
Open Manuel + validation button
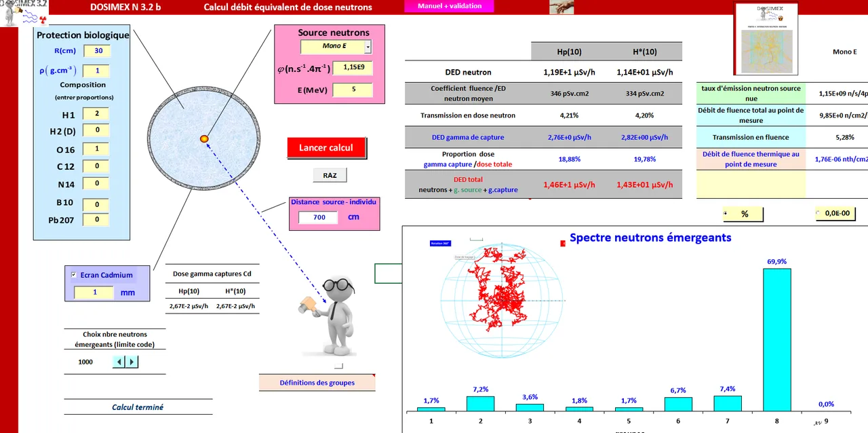pyautogui.click(x=450, y=6)
